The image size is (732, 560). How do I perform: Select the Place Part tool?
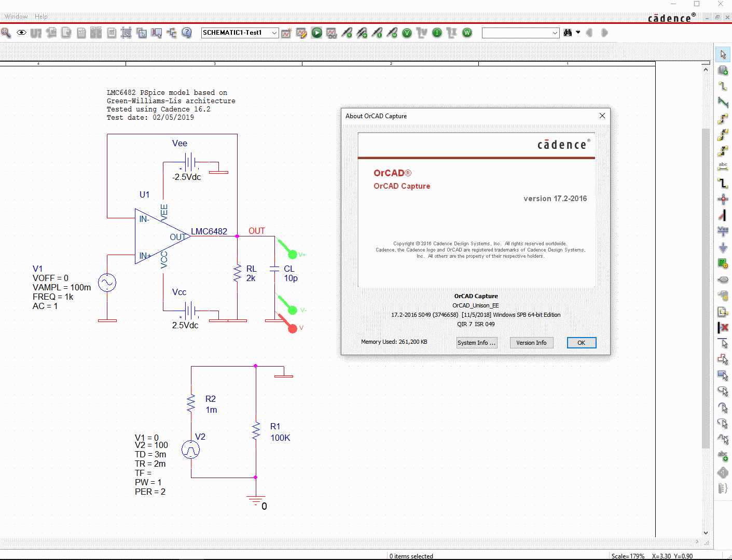coord(723,70)
